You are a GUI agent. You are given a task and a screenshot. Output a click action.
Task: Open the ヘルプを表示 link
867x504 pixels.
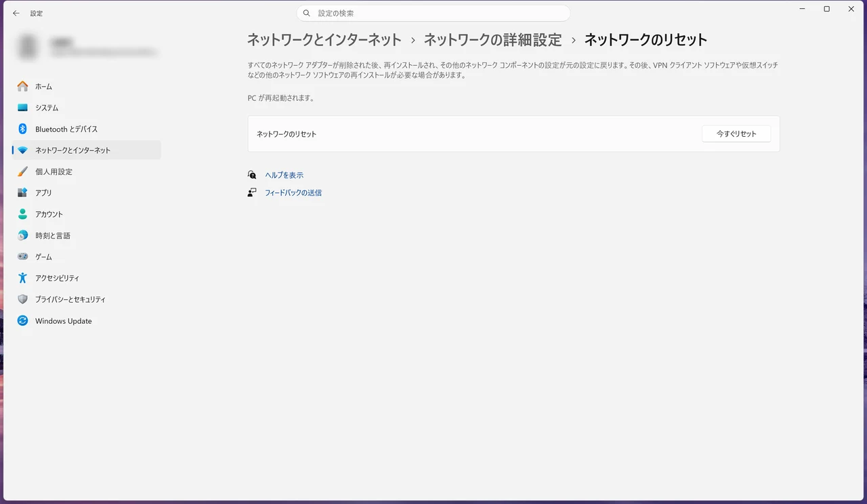[284, 175]
